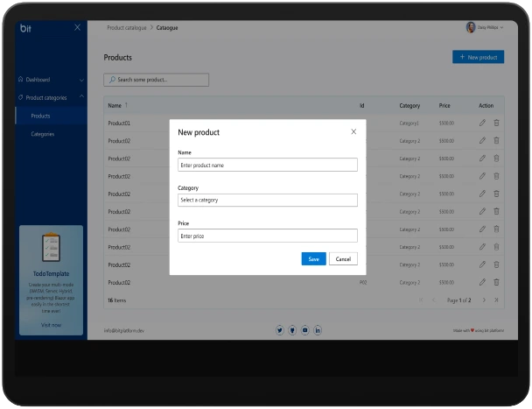Close the sidebar with X icon
532x409 pixels.
(x=77, y=28)
